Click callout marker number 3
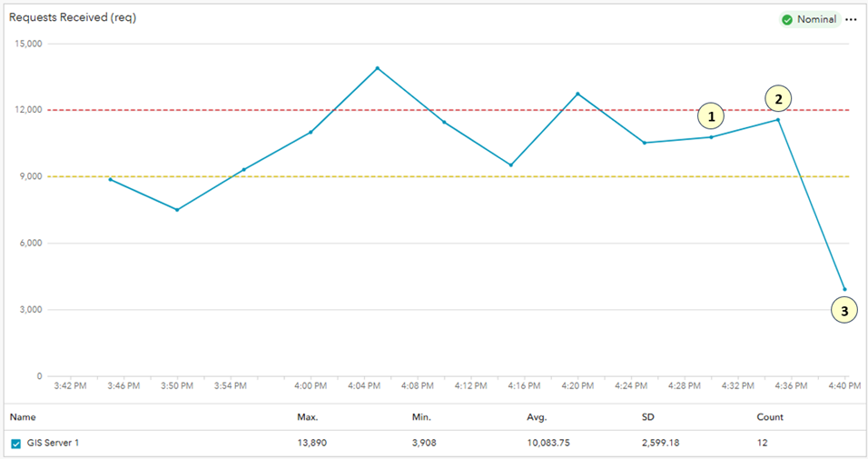 pos(844,311)
